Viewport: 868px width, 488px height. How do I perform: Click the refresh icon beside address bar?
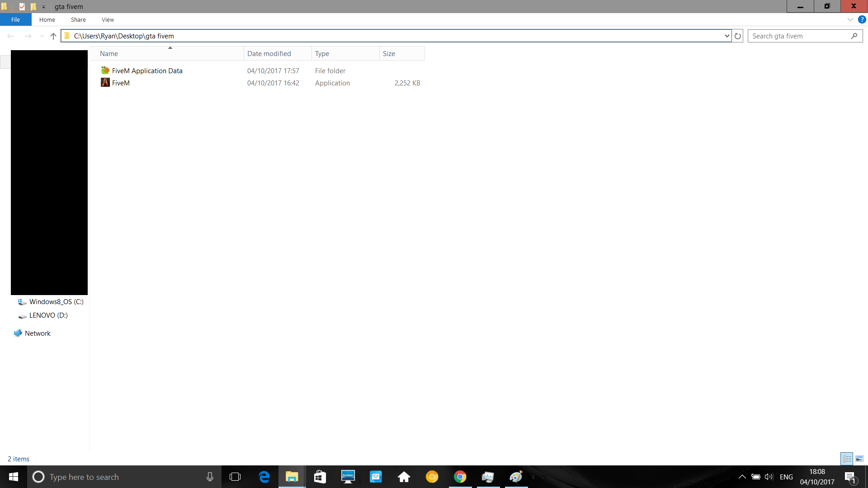click(x=738, y=36)
